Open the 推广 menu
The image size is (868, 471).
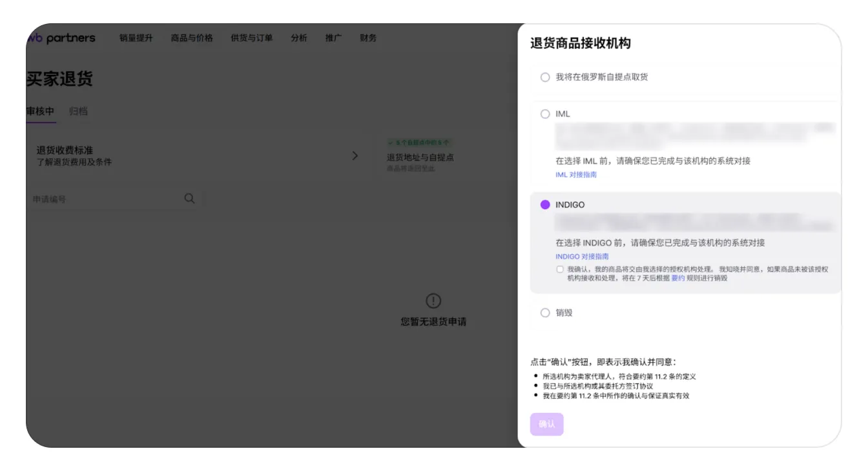pos(333,38)
